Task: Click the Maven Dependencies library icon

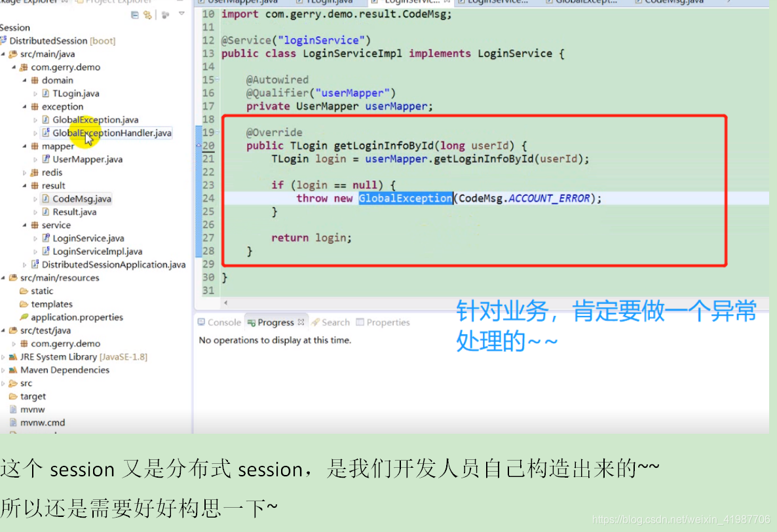Action: click(13, 370)
